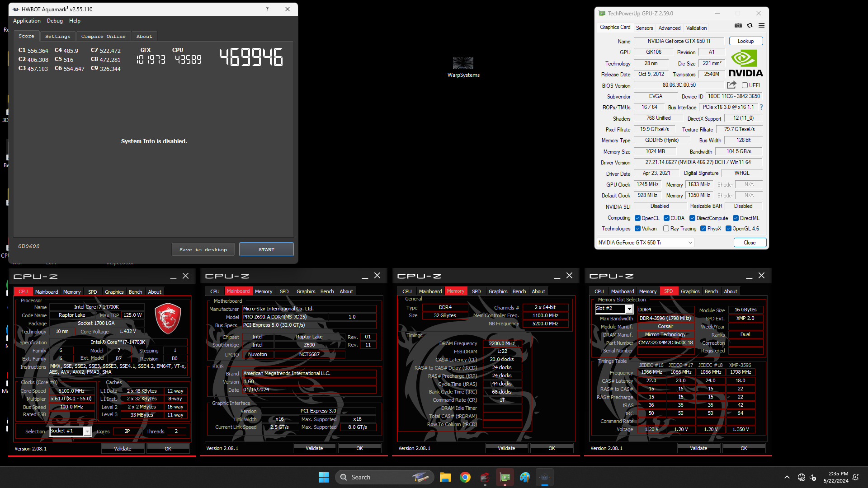
Task: Click the GPU Name field NVIDIA GeForce GTX 650 Ti
Action: tap(679, 41)
